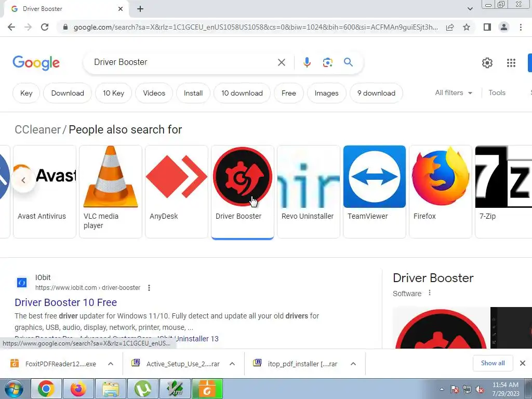The width and height of the screenshot is (532, 399).
Task: Open the Avast Antivirus card
Action: pos(45,192)
